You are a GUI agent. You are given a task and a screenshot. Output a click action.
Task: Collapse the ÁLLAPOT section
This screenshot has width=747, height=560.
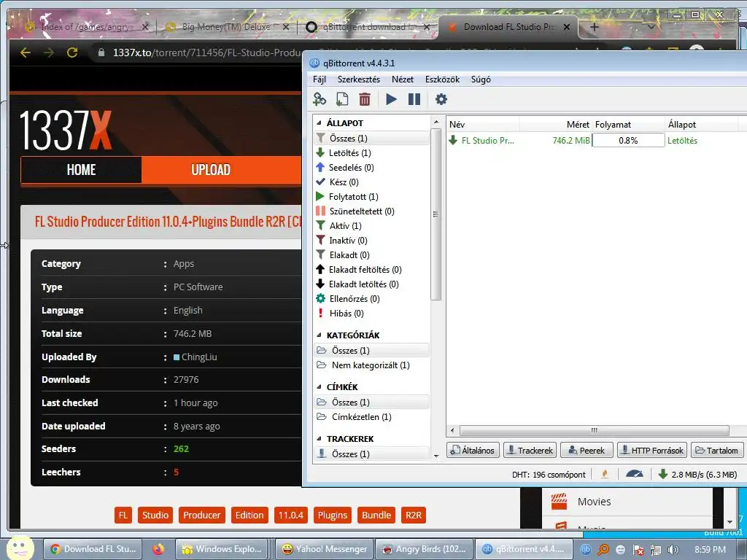pos(319,122)
